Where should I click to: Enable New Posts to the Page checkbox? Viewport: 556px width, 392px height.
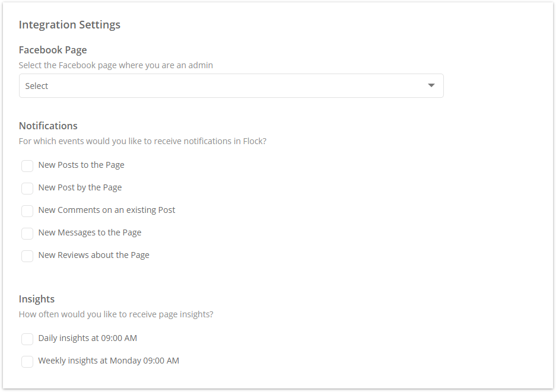pyautogui.click(x=27, y=165)
